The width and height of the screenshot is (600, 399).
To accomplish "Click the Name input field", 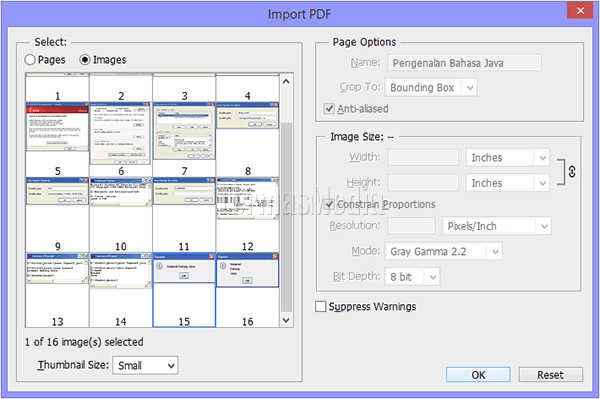I will [x=465, y=63].
